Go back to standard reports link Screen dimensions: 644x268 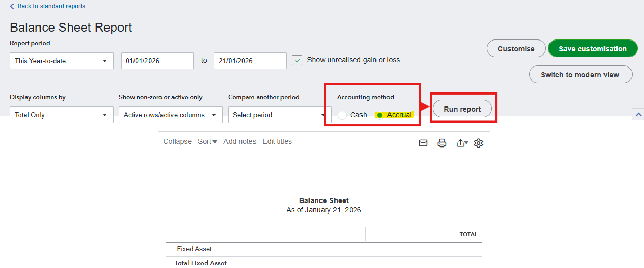(x=51, y=6)
